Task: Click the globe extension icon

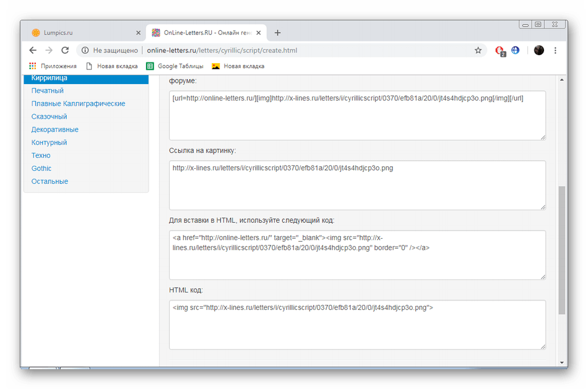Action: tap(516, 51)
